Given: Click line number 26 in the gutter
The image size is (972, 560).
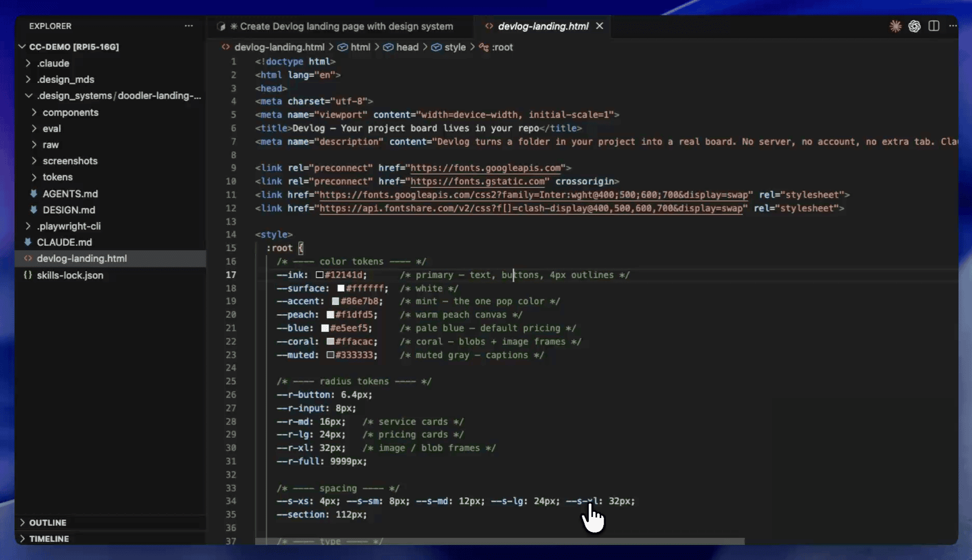Looking at the screenshot, I should [x=231, y=395].
